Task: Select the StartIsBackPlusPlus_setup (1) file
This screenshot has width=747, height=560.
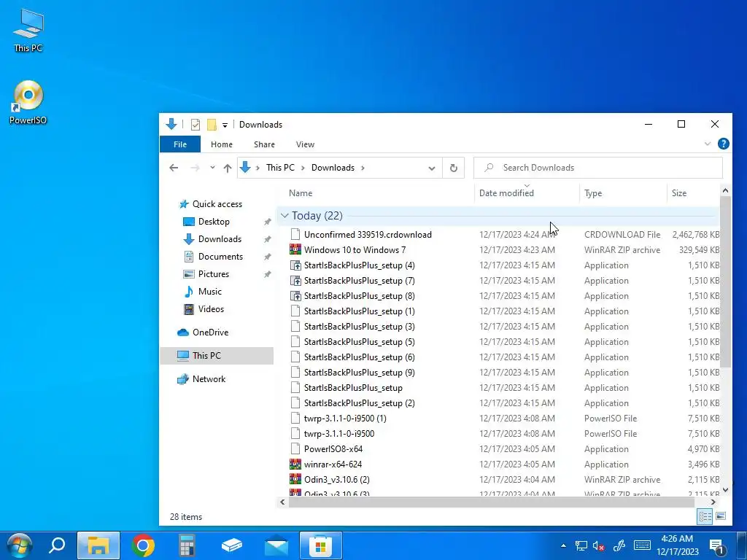Action: pos(359,311)
